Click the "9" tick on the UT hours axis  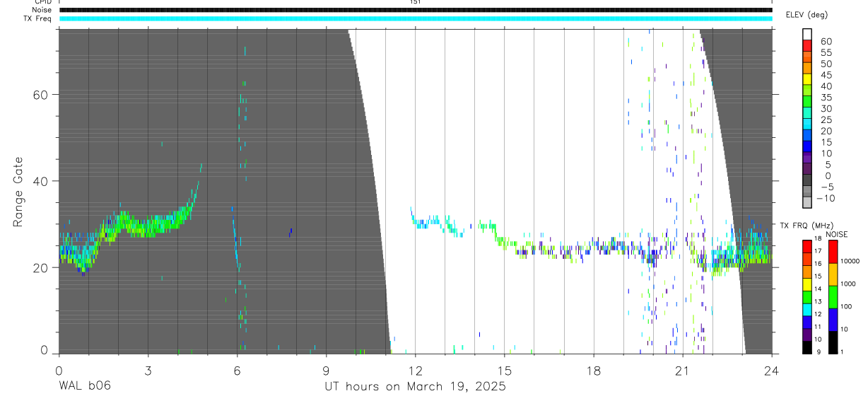click(326, 370)
